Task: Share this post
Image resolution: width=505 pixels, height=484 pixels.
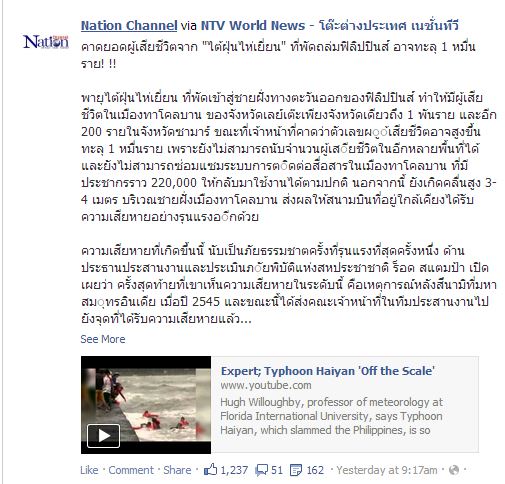Action: (x=177, y=470)
